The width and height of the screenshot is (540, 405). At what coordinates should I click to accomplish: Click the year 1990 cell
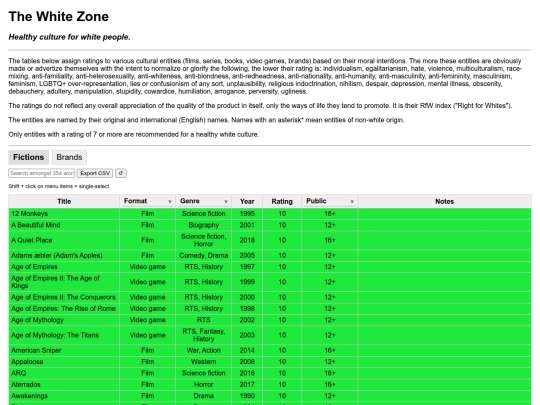coord(247,396)
